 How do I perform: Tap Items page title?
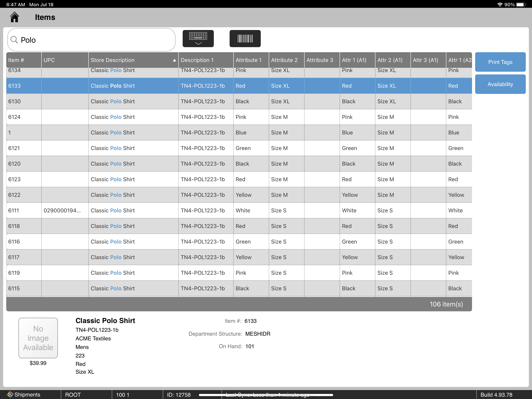click(x=45, y=17)
